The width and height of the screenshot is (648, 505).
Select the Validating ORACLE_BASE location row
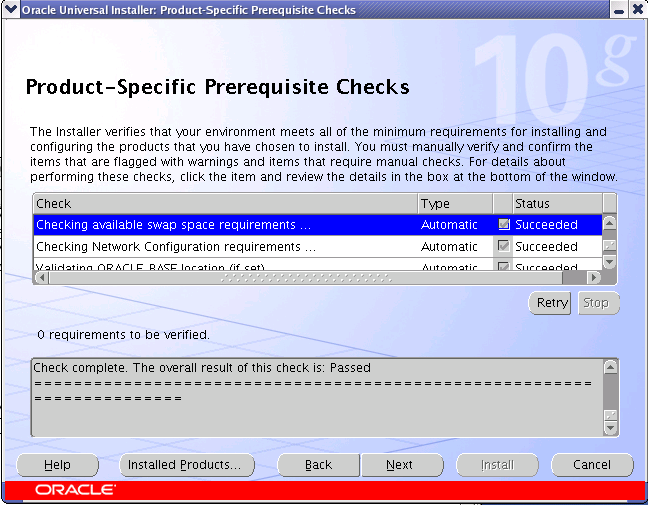(317, 264)
